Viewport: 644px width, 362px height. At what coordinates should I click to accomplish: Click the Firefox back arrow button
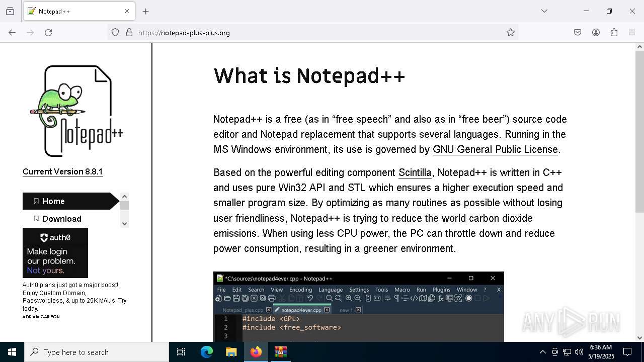coord(12,32)
